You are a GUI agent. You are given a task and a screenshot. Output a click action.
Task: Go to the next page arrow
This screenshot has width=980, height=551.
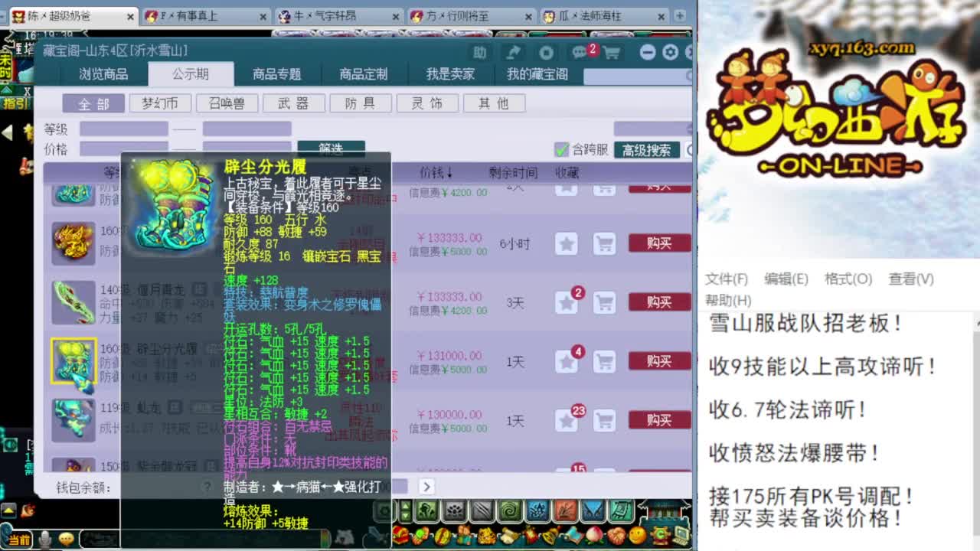(426, 486)
